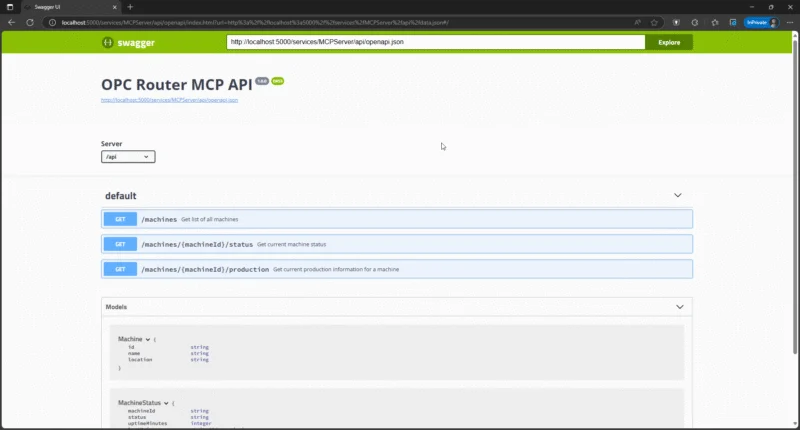Open browser settings and more menu

pos(790,21)
